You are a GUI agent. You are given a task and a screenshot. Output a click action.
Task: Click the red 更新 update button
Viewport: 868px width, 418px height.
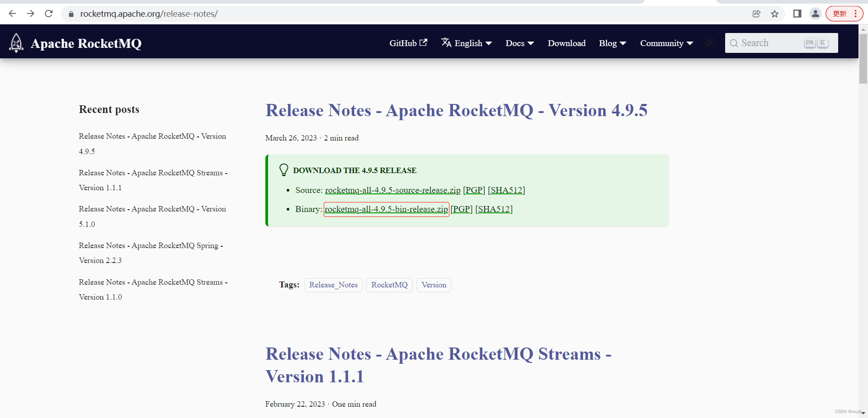(840, 14)
